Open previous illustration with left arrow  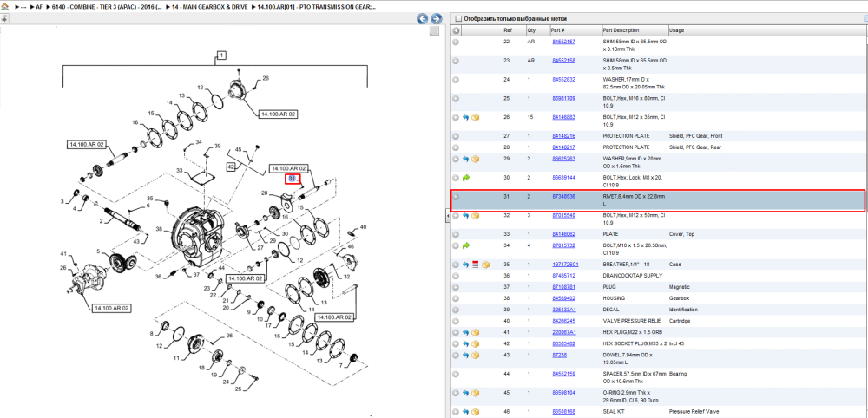point(423,19)
